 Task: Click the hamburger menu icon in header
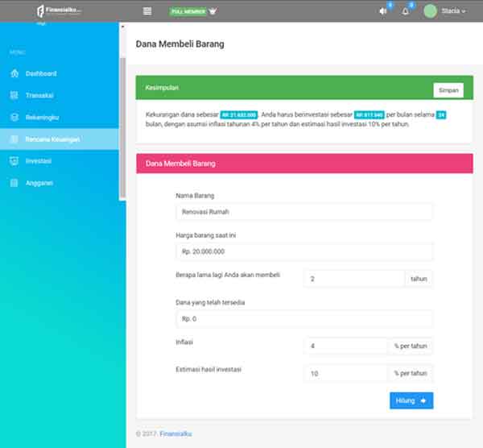[147, 11]
